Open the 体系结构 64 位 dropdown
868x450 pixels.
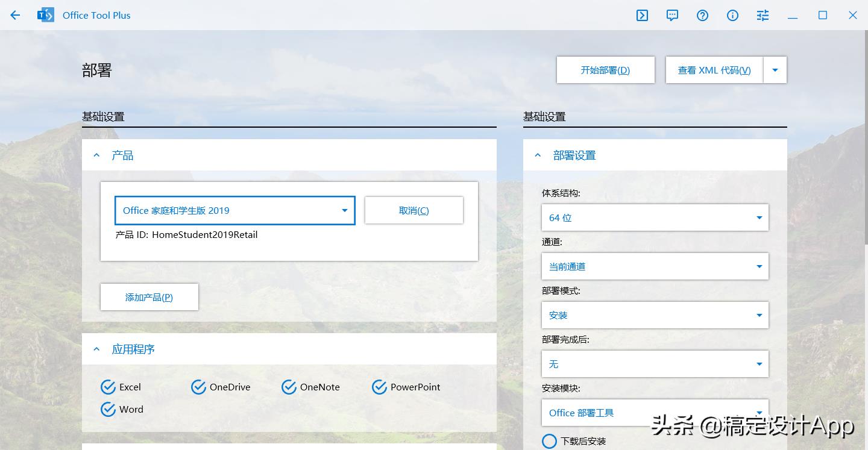(655, 217)
